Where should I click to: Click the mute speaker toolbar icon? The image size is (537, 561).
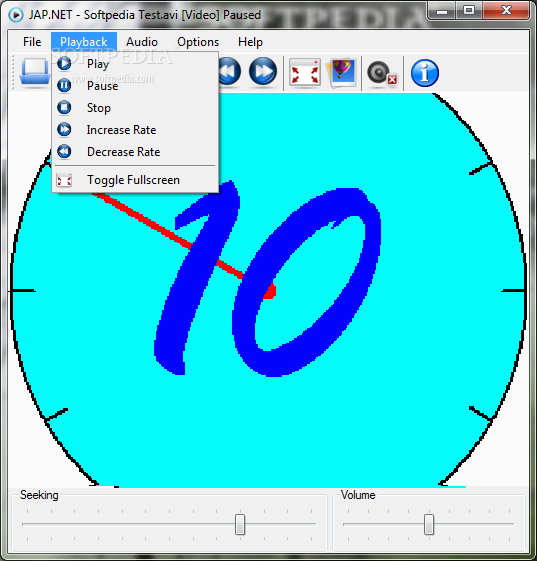[x=382, y=73]
